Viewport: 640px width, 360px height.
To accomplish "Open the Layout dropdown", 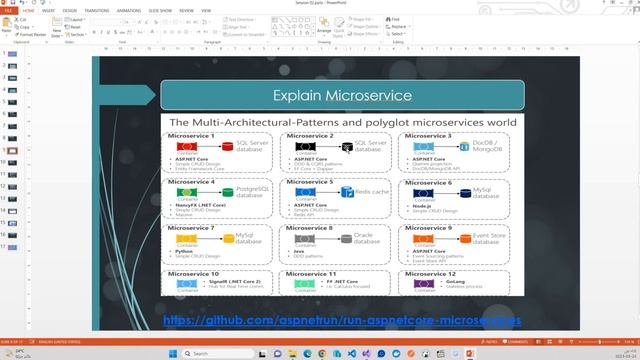I will [75, 20].
